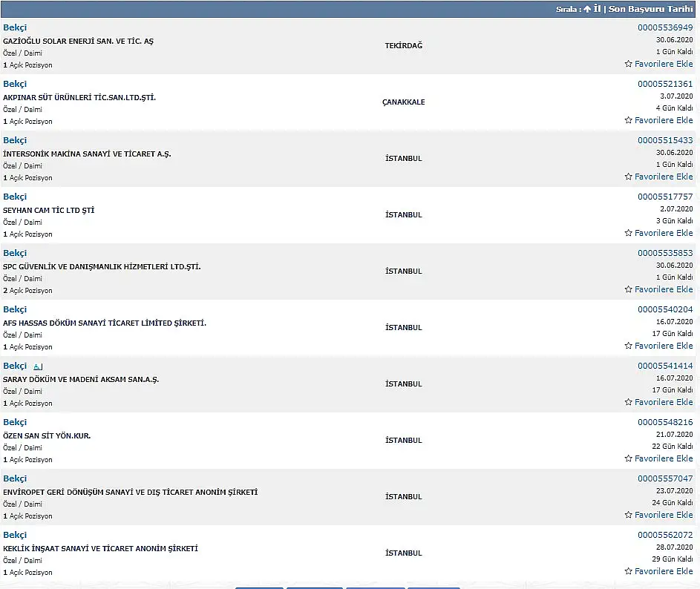View Bekçi posting from SPC GÜVENLİK
This screenshot has height=589, width=700.
tap(15, 253)
